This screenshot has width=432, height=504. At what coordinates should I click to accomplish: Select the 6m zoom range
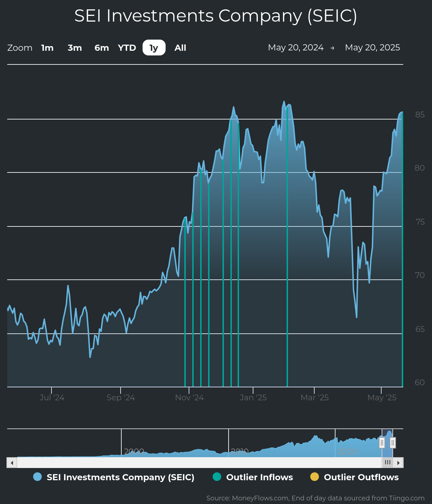coord(102,48)
